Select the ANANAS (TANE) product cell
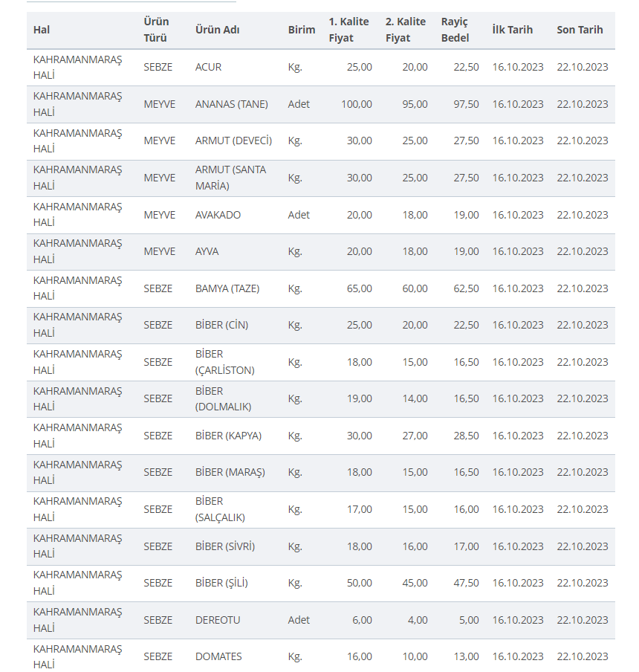The height and width of the screenshot is (672, 639). [231, 104]
